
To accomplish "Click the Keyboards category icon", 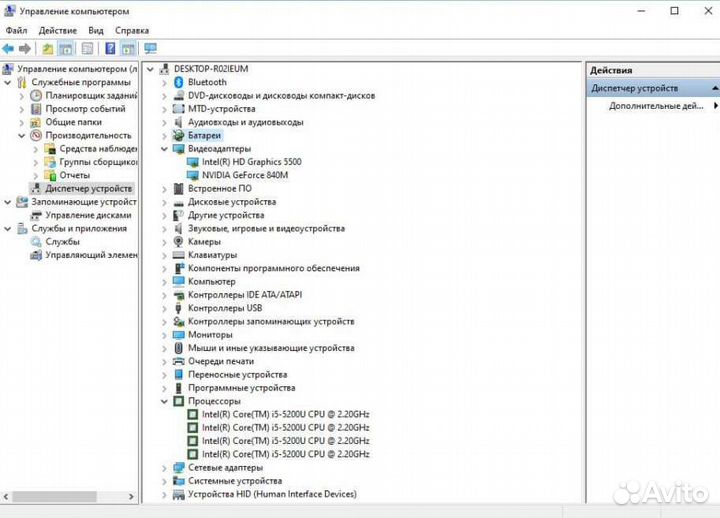I will point(179,255).
